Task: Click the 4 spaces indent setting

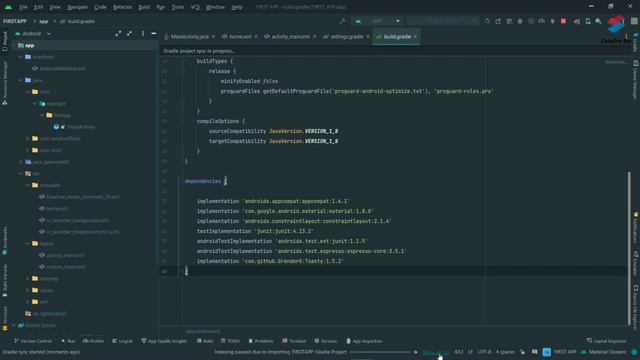Action: click(505, 352)
